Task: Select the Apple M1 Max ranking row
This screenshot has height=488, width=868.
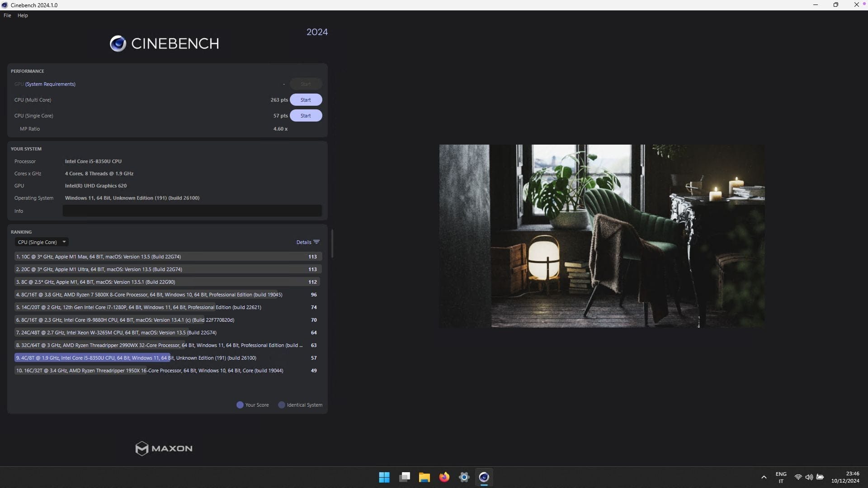Action: click(168, 257)
